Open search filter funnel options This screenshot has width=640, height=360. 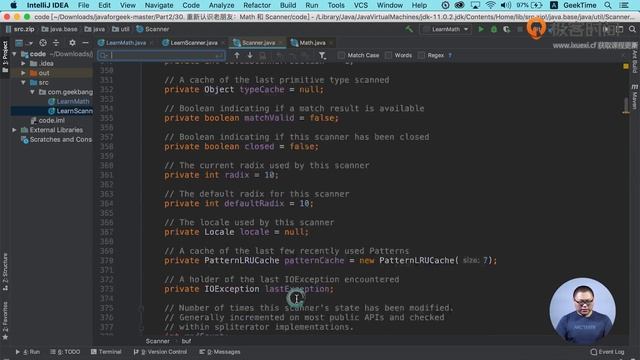(x=322, y=55)
